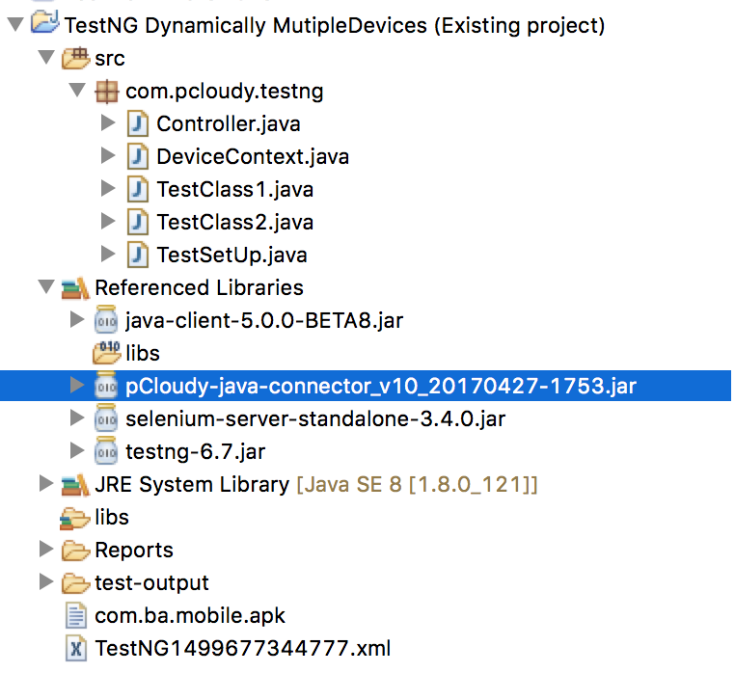This screenshot has height=700, width=735.
Task: Collapse the com.pcloudy.testng package
Action: [x=77, y=90]
